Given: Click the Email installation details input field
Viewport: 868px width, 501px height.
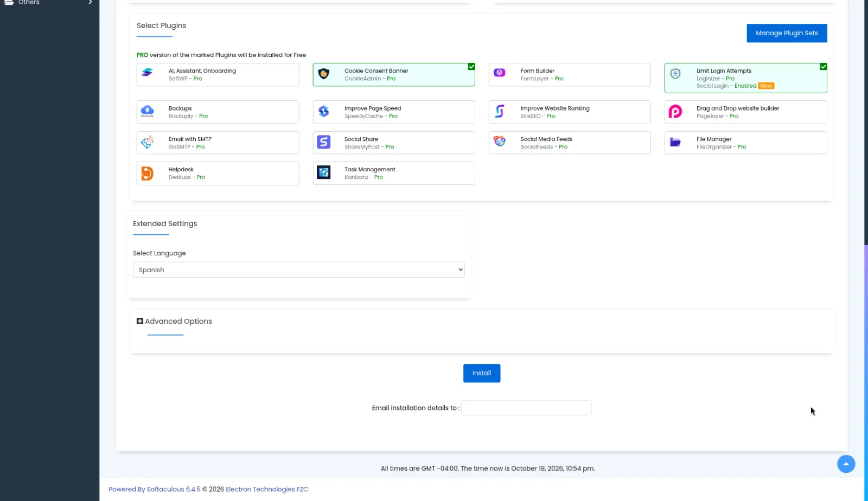Looking at the screenshot, I should 526,408.
